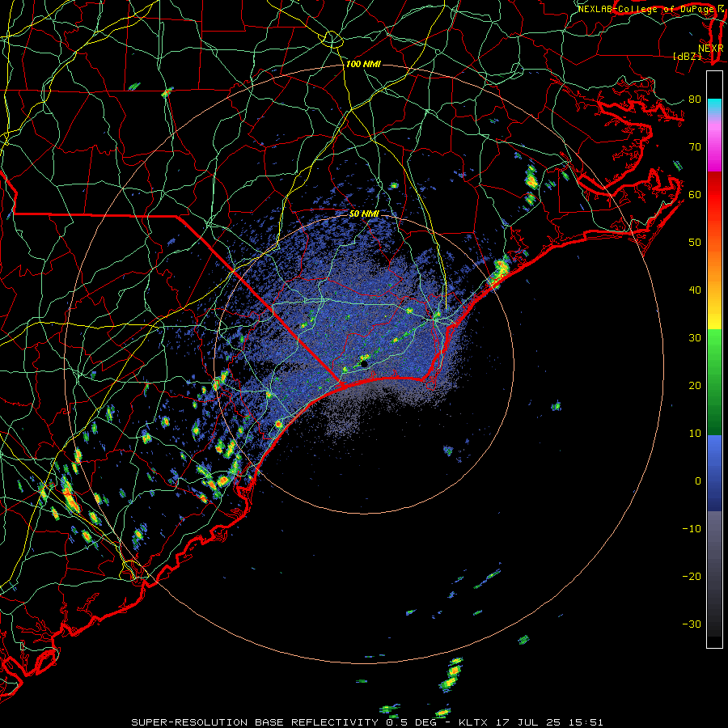Click the -20 value on the dBZ scale

[x=692, y=577]
